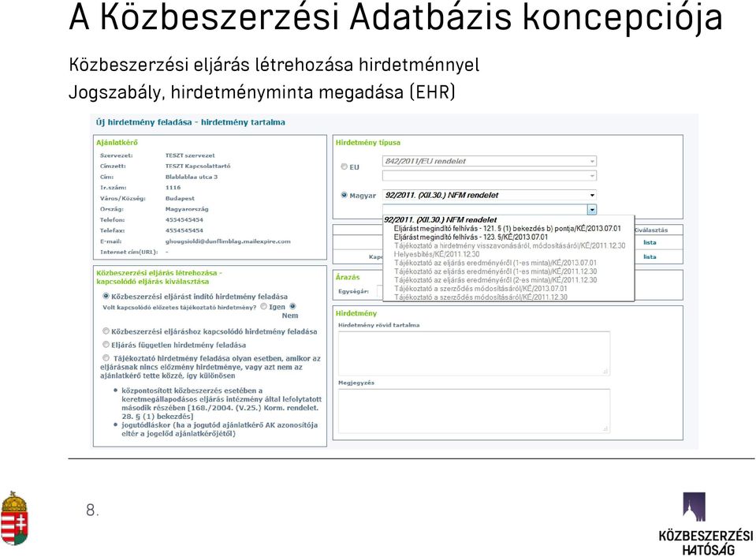Select 'Tájékoztató a szerződés módosításáról/KÉ/2011.12.30' option
Image resolution: width=756 pixels, height=557 pixels.
click(x=480, y=297)
